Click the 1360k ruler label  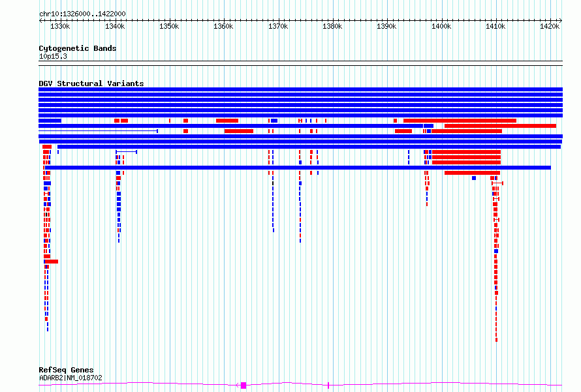point(223,26)
